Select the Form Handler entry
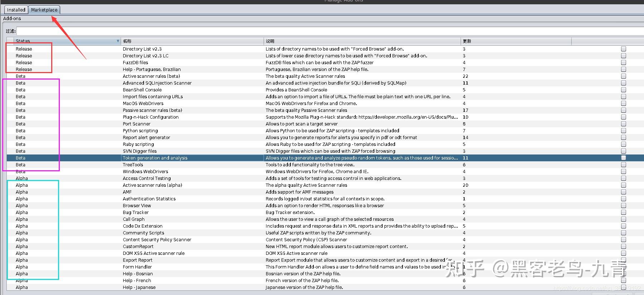This screenshot has width=644, height=295. 137,267
